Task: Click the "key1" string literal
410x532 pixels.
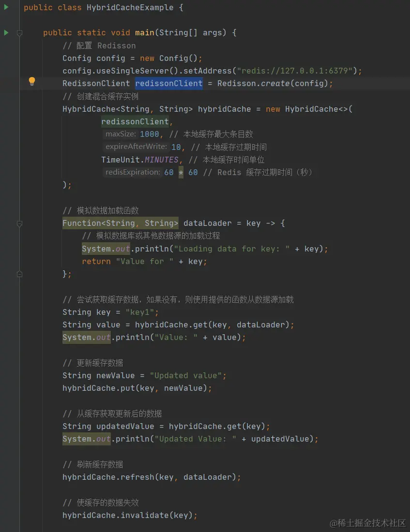Action: click(139, 312)
